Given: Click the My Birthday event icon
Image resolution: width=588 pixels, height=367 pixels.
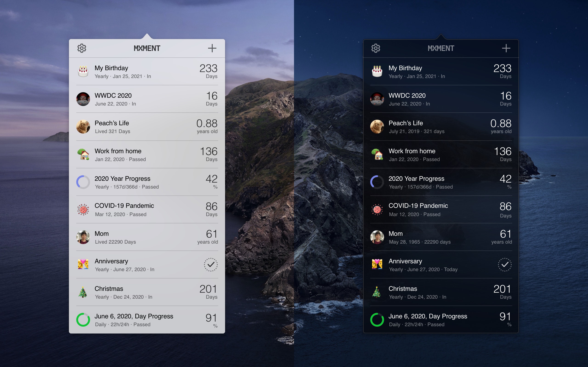Looking at the screenshot, I should [83, 71].
